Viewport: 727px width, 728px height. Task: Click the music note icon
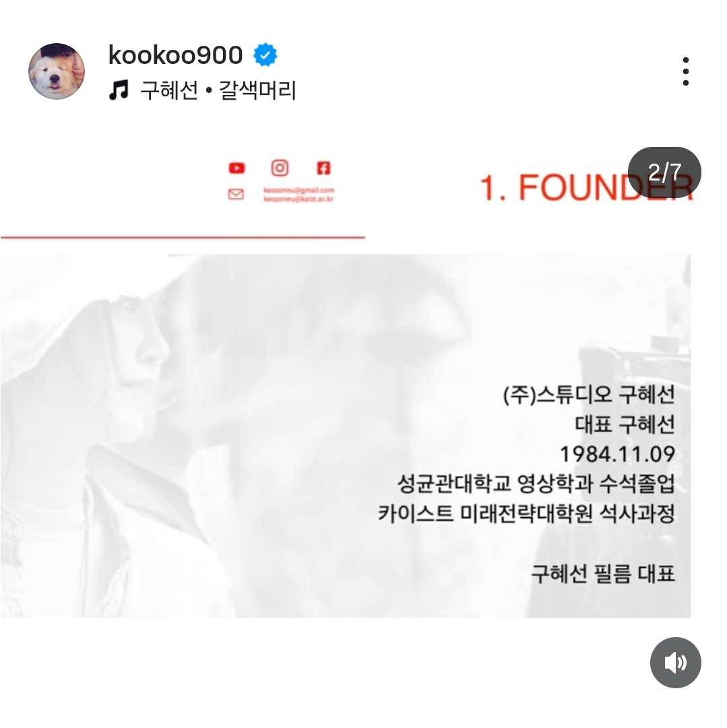pyautogui.click(x=119, y=90)
